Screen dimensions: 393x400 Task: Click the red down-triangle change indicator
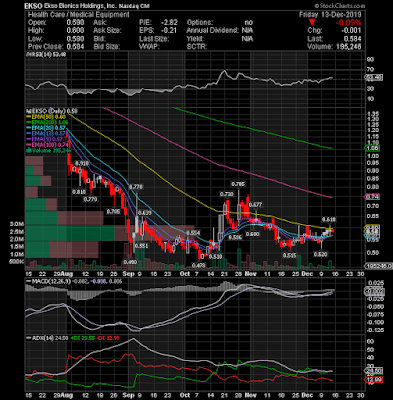[312, 23]
